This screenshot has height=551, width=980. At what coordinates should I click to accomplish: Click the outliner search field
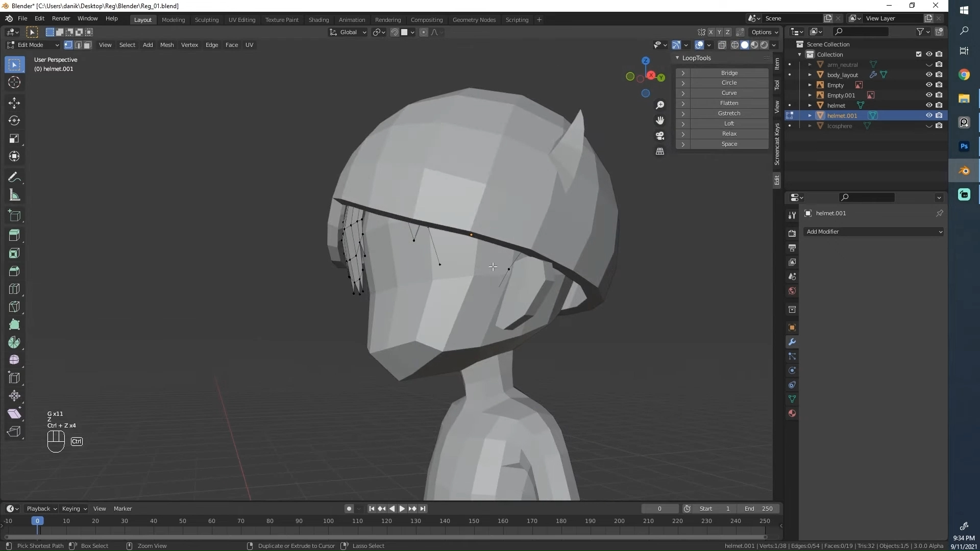(x=862, y=31)
